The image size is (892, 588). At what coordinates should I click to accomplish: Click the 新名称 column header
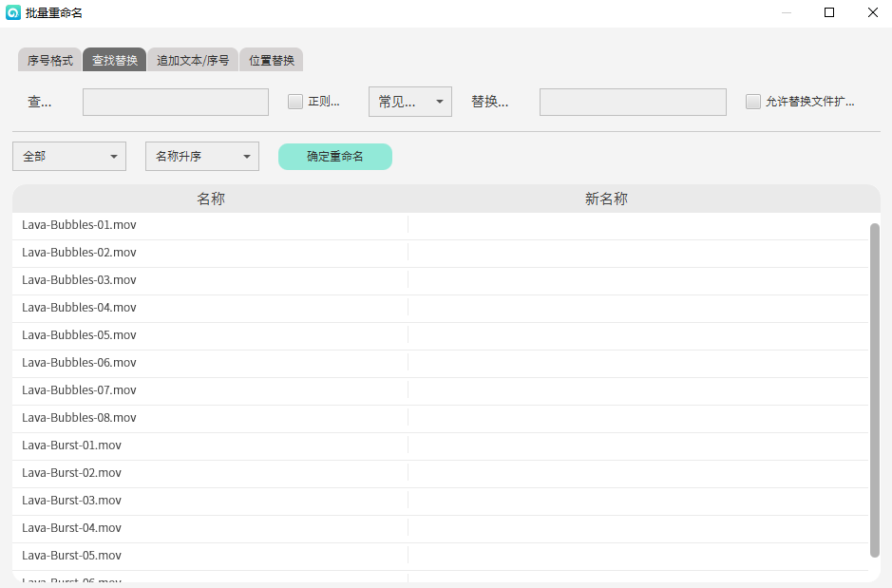click(x=606, y=199)
